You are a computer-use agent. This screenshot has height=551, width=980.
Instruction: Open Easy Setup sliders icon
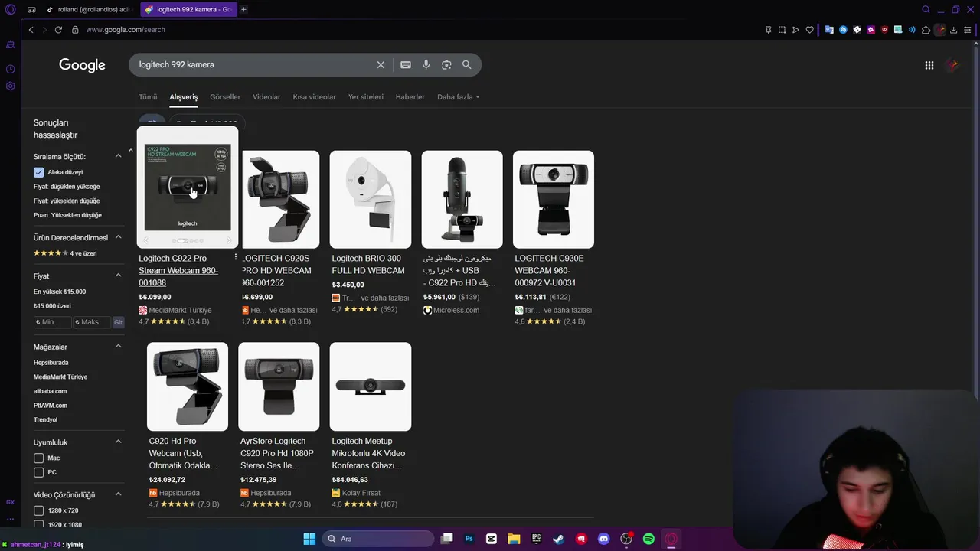(968, 30)
